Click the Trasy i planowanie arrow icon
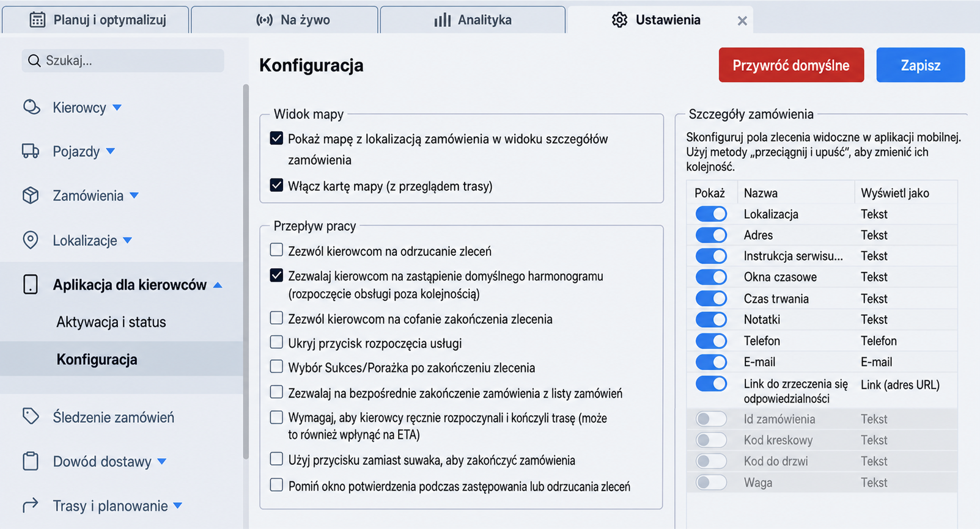 click(x=31, y=505)
